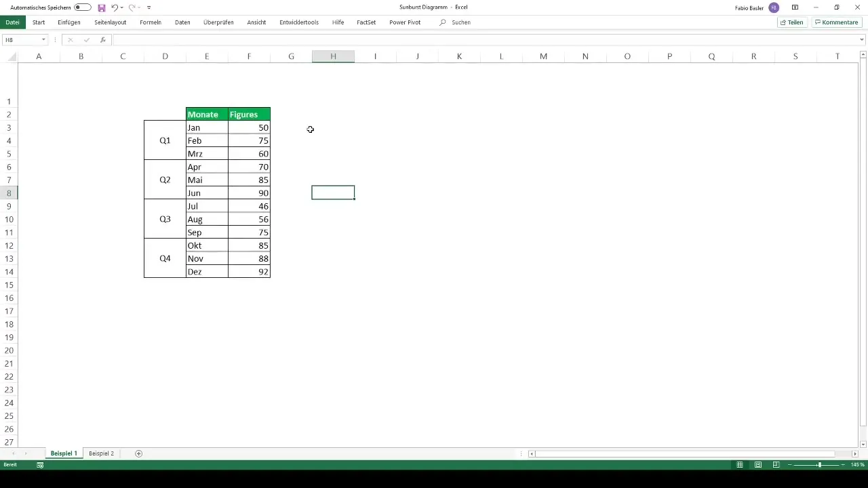Expand the formula bar chevron
The image size is (868, 488).
coord(862,40)
